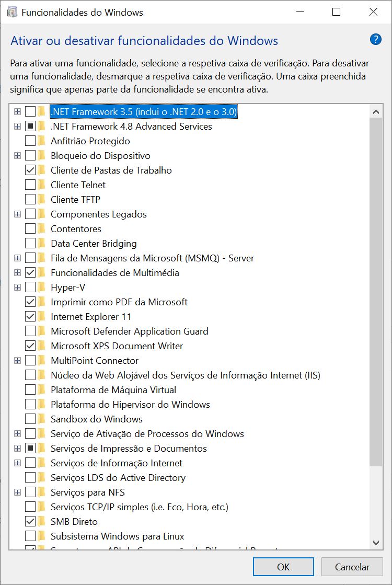Click the Cancelar button

352,567
